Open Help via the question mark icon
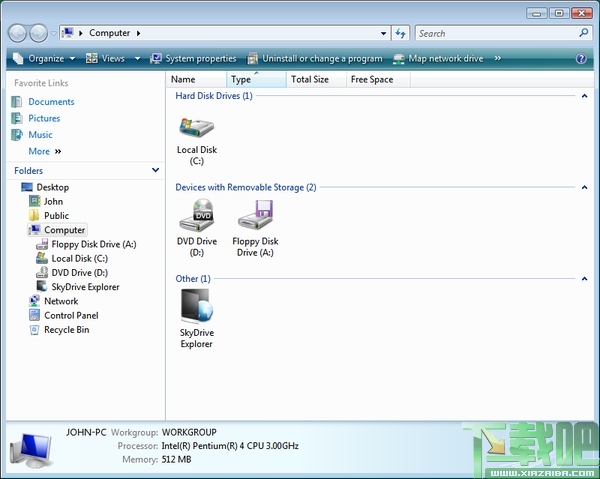The image size is (600, 479). coord(581,59)
